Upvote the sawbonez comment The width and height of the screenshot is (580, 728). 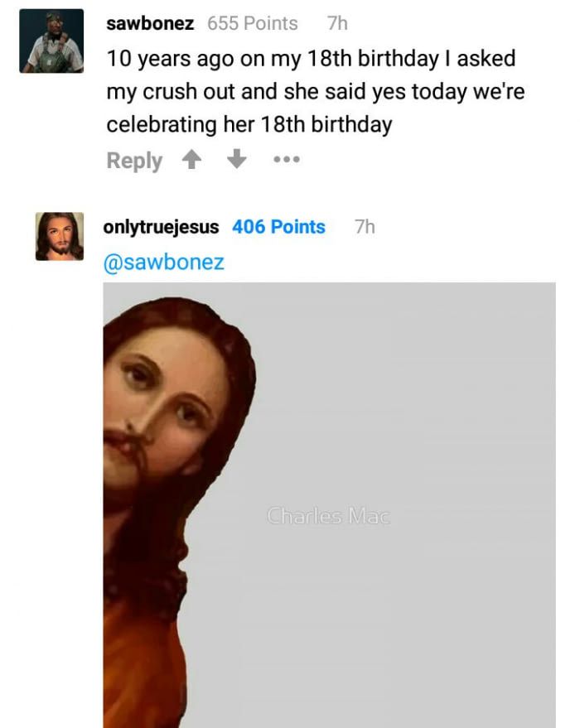click(191, 159)
